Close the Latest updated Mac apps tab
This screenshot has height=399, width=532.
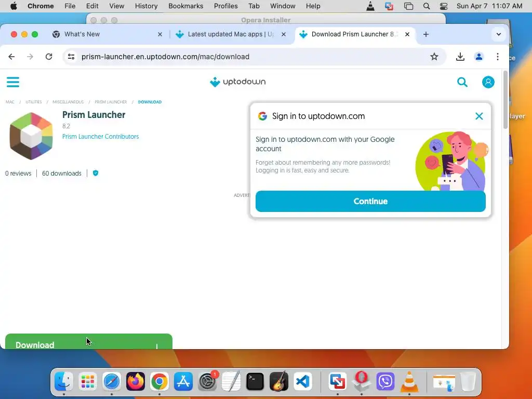[284, 34]
